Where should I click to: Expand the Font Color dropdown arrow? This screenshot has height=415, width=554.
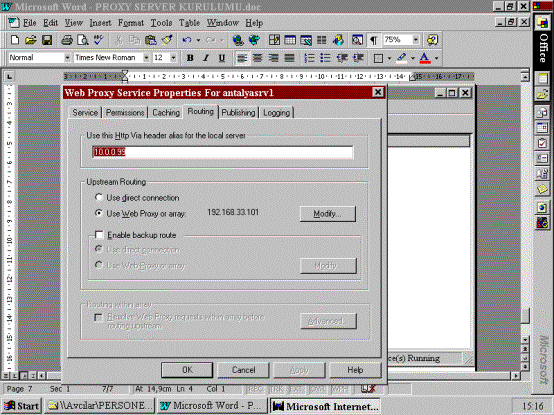[437, 58]
